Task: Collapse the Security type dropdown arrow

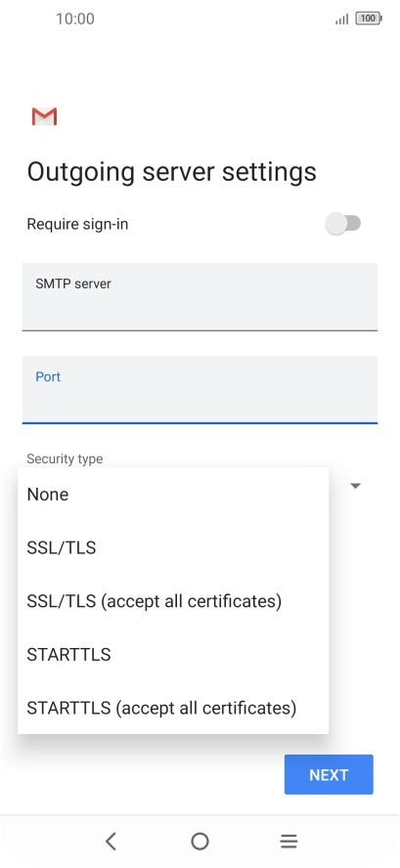Action: (356, 486)
